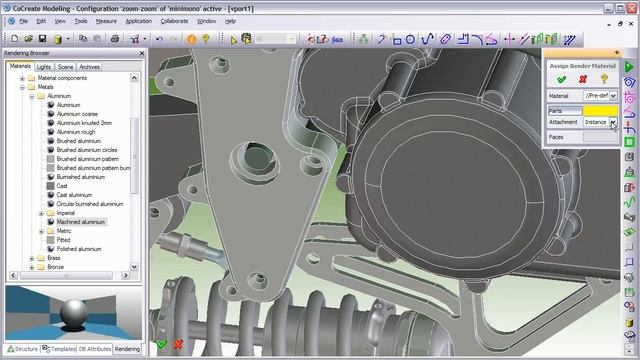This screenshot has height=360, width=640.
Task: Click the green tree structure toolbar icon
Action: coord(363,39)
